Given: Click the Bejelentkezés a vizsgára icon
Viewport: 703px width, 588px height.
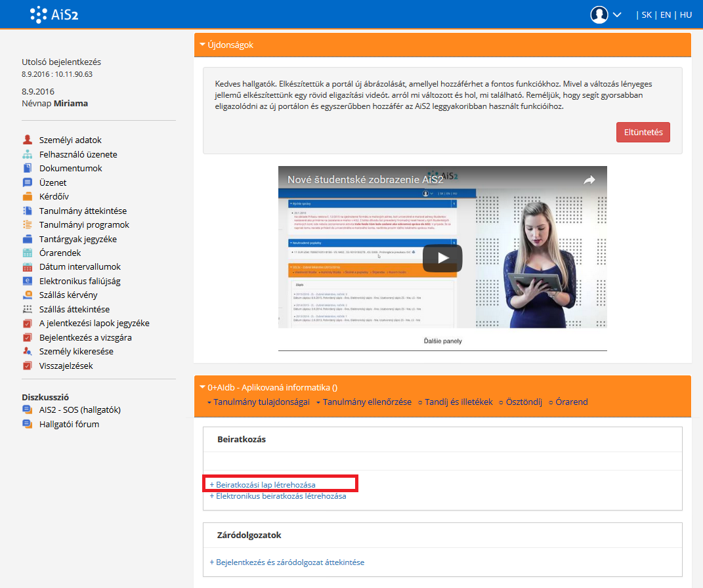Looking at the screenshot, I should click(x=27, y=337).
